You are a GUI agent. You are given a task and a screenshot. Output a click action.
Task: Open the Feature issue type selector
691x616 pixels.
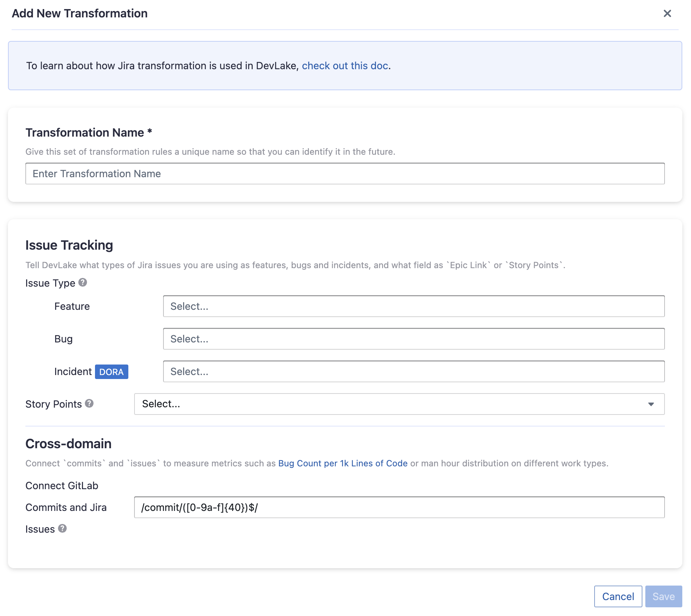[413, 306]
